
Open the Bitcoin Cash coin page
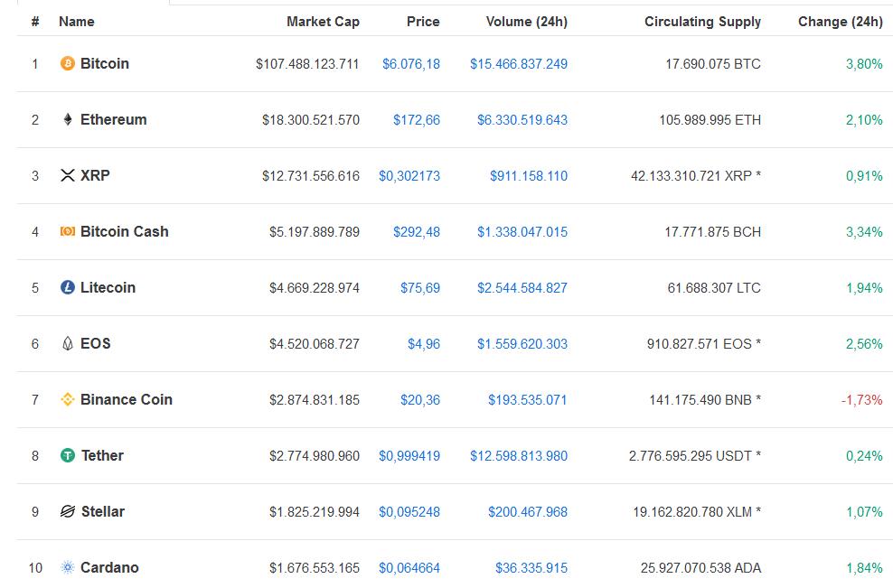pyautogui.click(x=124, y=231)
